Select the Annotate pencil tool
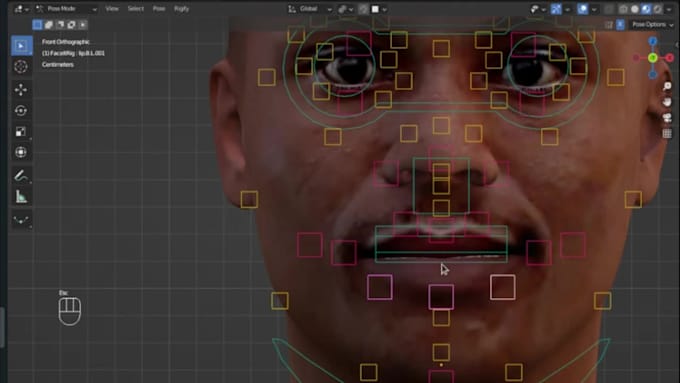 click(x=21, y=176)
